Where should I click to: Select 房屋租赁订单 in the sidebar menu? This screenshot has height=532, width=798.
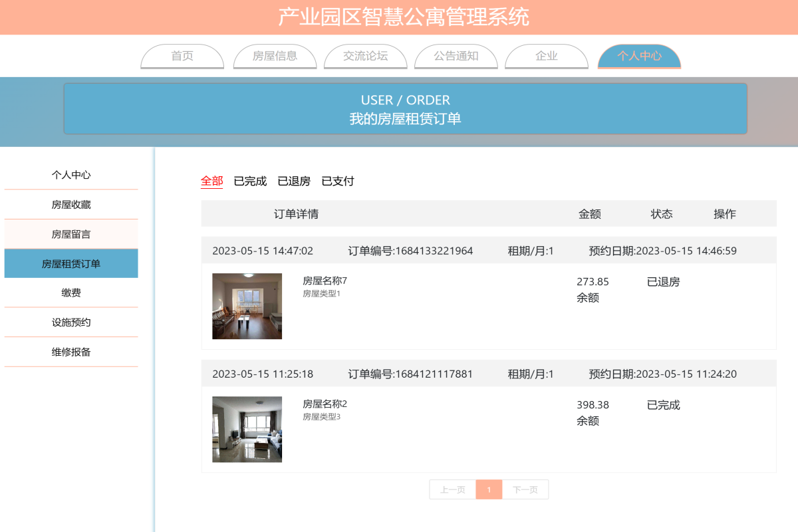71,263
